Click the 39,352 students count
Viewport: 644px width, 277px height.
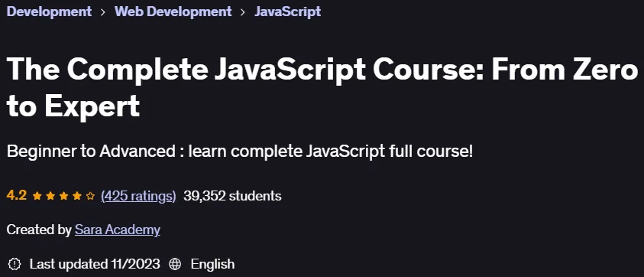232,196
